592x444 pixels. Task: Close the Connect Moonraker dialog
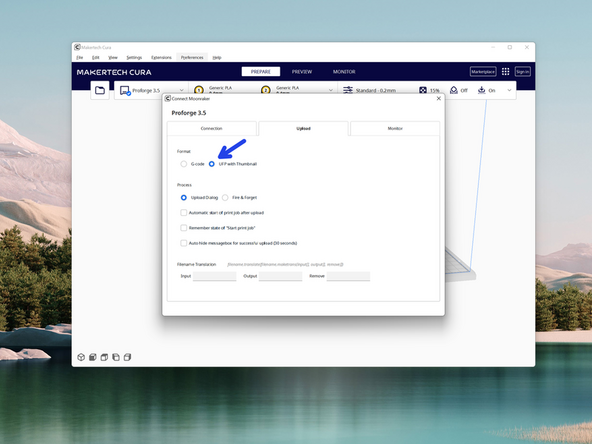coord(438,99)
